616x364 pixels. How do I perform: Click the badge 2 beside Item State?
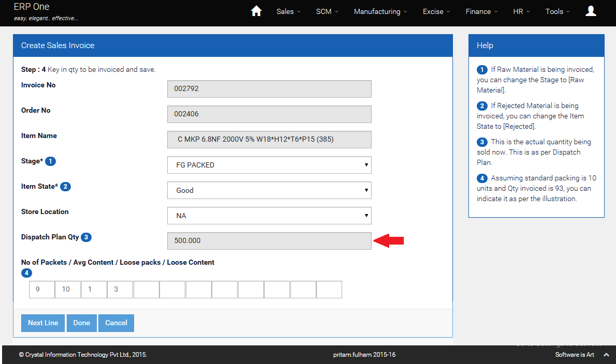click(65, 187)
